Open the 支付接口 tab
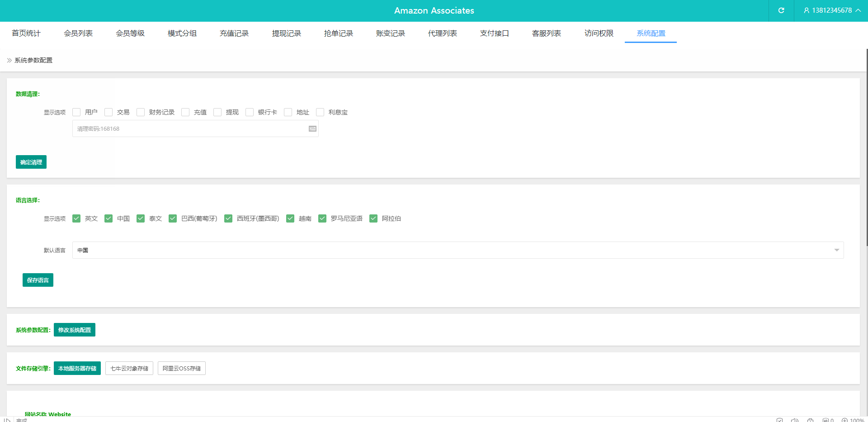Screen dimensions: 868x422 [x=494, y=33]
